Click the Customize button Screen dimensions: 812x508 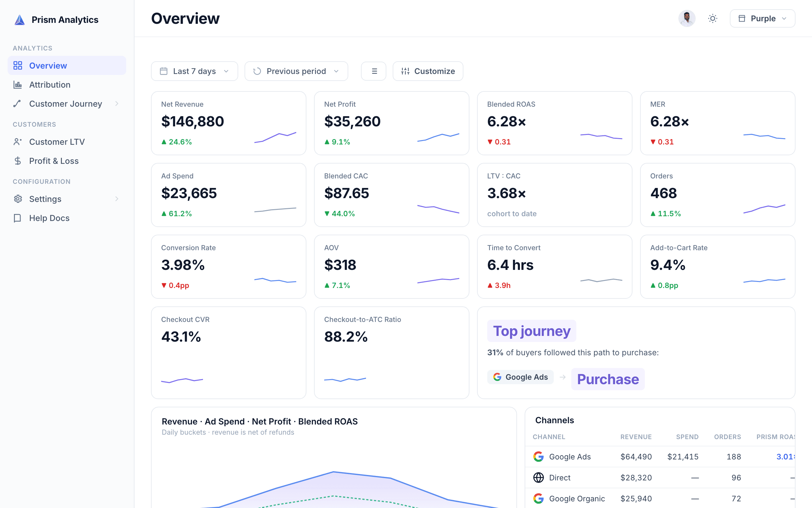pyautogui.click(x=428, y=71)
